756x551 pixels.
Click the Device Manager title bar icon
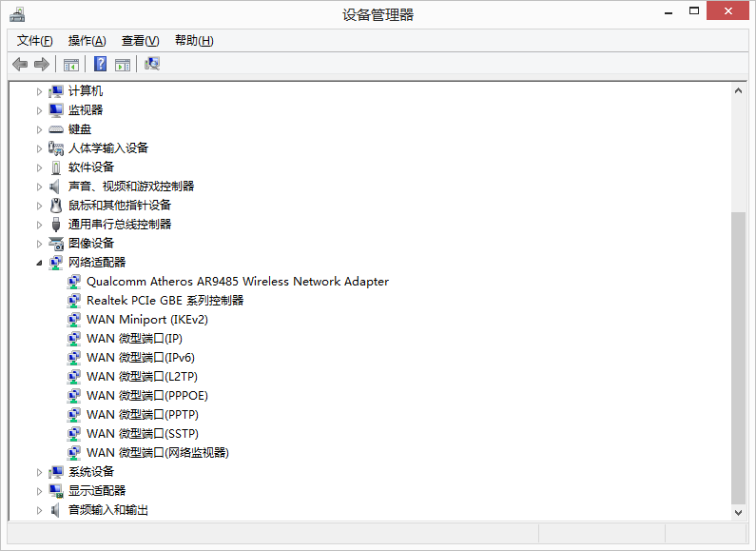tap(17, 14)
